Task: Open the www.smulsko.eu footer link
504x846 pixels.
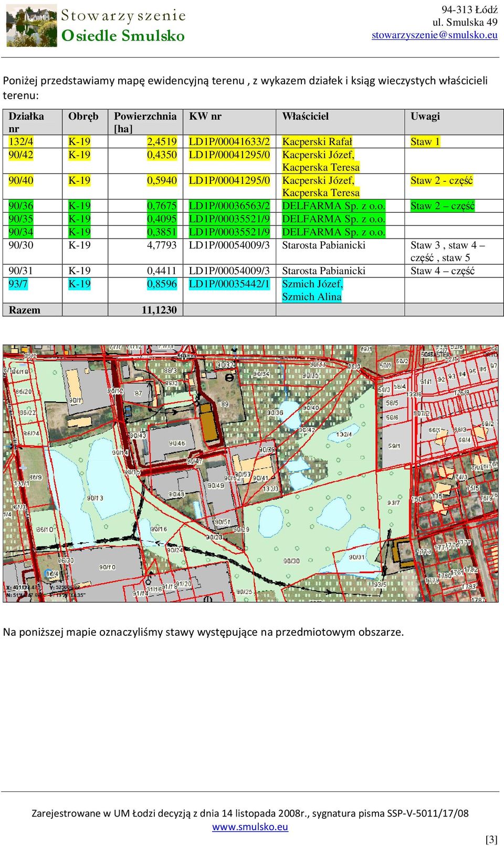Action: 250,827
